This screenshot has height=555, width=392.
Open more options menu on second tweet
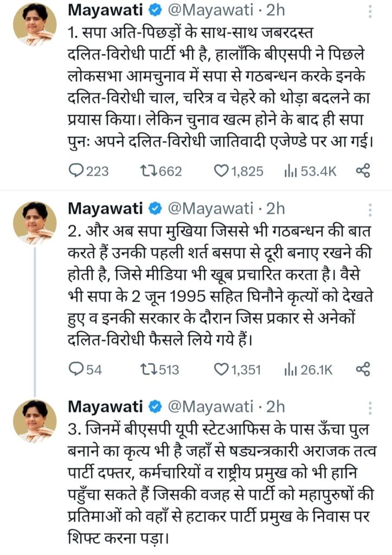[370, 209]
